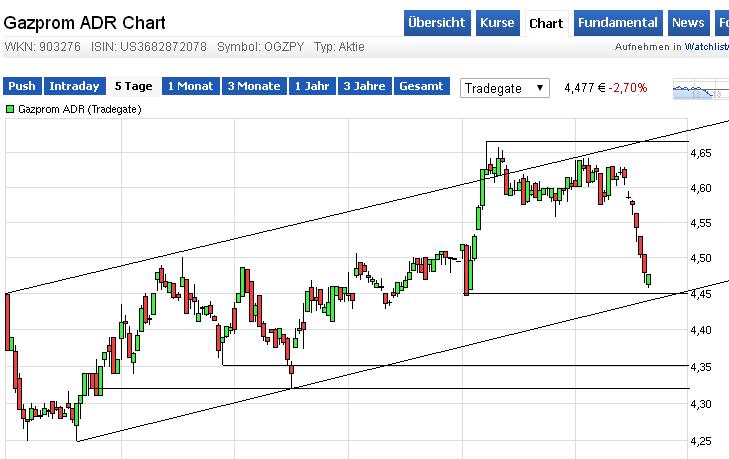Click the 4,40 price axis label
729x459 pixels.
pos(701,330)
